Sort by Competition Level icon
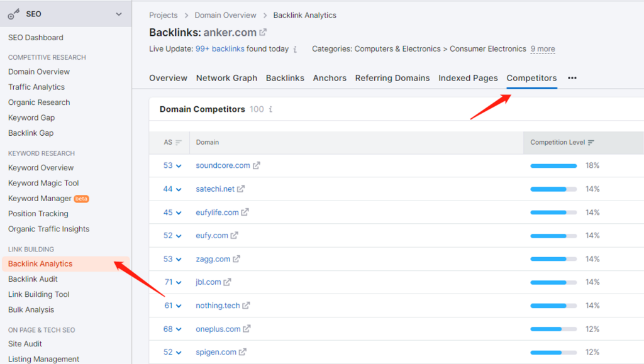 pyautogui.click(x=591, y=143)
